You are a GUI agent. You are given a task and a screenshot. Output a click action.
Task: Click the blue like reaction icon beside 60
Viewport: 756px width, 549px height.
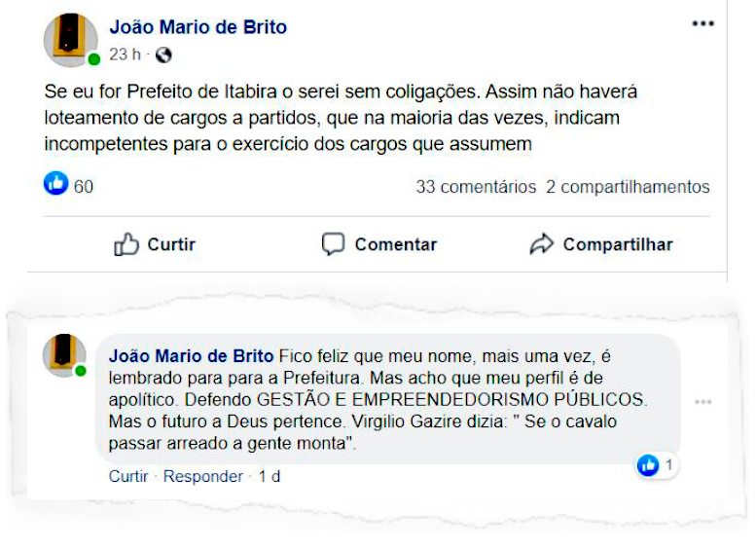coord(56,184)
